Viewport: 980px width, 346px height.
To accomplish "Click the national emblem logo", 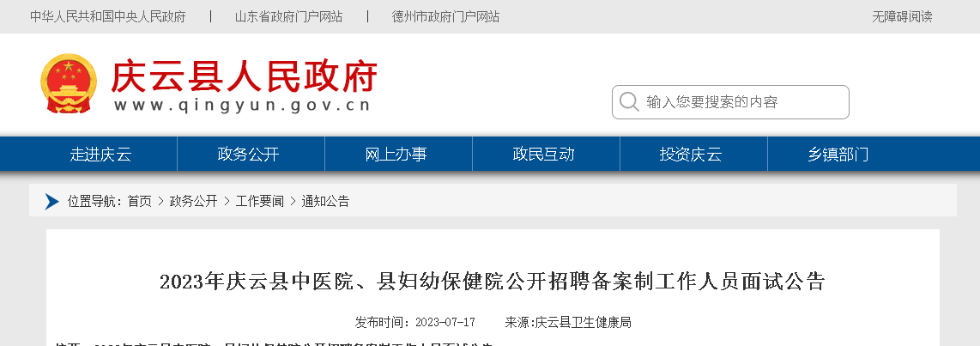I will [69, 83].
